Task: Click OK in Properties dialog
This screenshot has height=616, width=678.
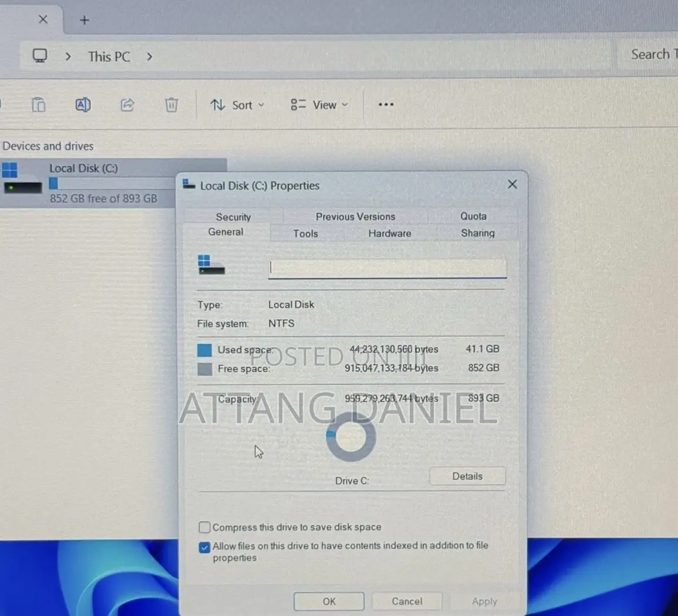Action: [x=329, y=601]
